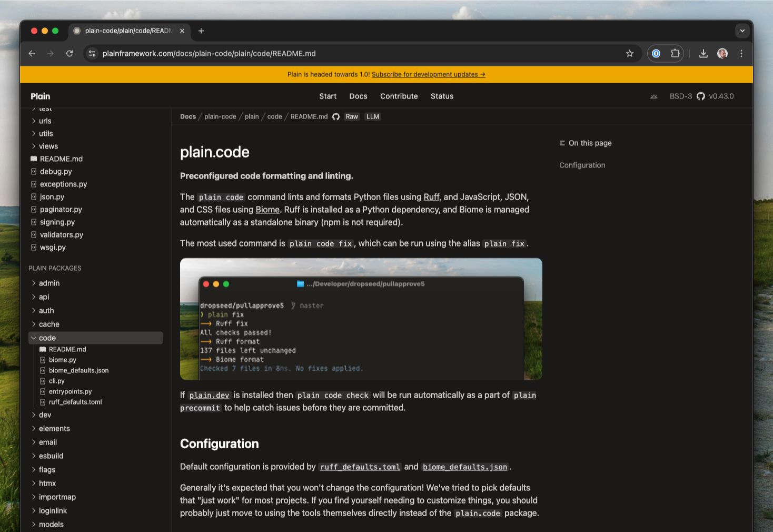Image resolution: width=773 pixels, height=532 pixels.
Task: Open entrypoints.py in the sidebar
Action: pos(70,391)
